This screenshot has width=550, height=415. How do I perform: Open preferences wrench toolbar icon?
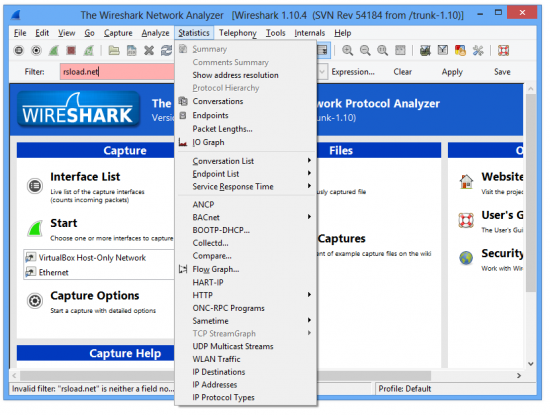tap(478, 51)
